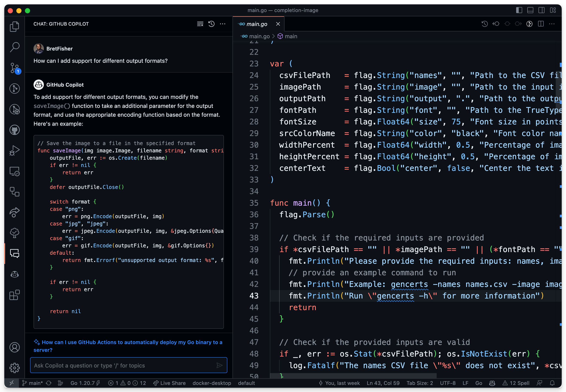The height and width of the screenshot is (392, 566).
Task: Open the Extensions view icon
Action: [14, 295]
